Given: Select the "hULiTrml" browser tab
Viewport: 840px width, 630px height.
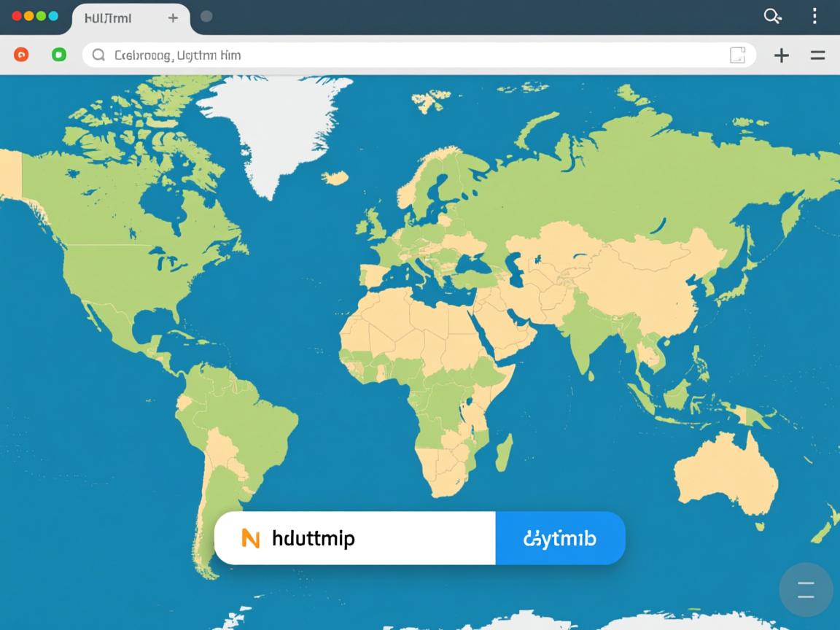Looking at the screenshot, I should click(x=108, y=18).
